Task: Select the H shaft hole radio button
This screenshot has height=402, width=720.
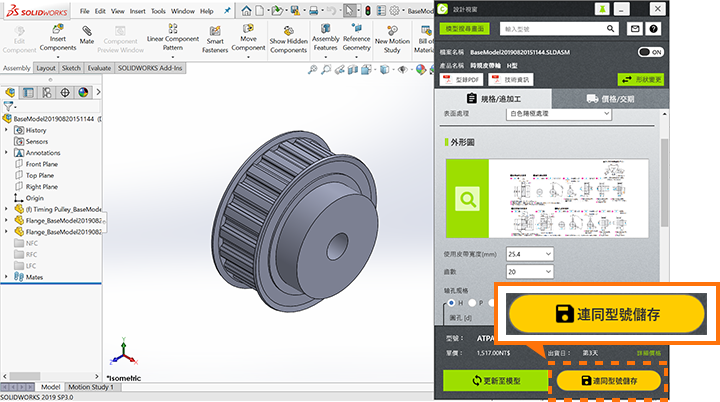Action: pyautogui.click(x=451, y=301)
